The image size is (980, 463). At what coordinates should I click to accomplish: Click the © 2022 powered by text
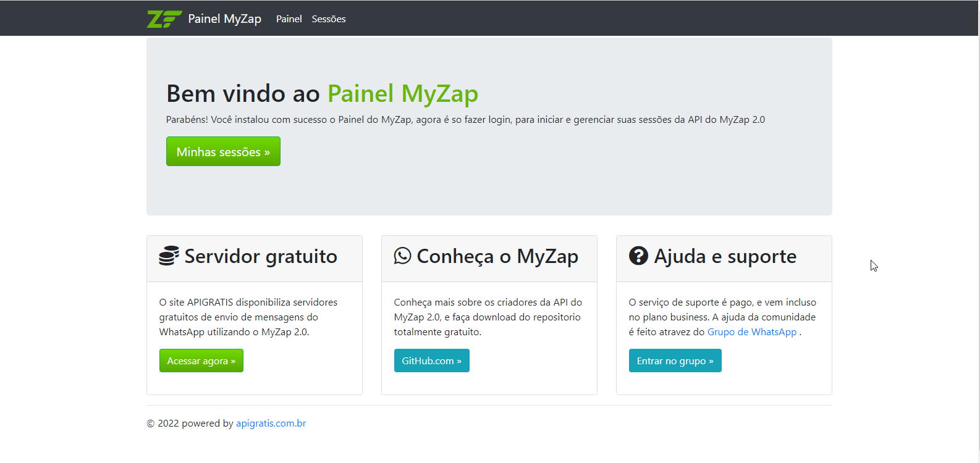(x=190, y=423)
